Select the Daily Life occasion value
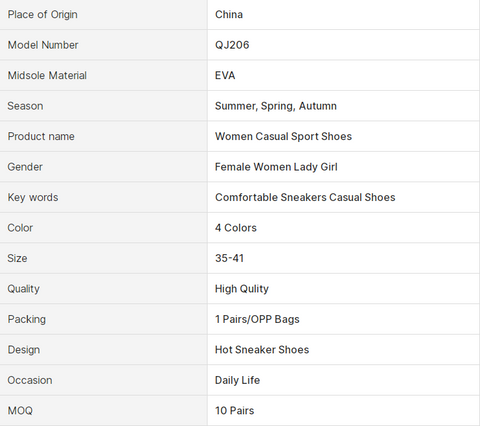 (x=237, y=380)
